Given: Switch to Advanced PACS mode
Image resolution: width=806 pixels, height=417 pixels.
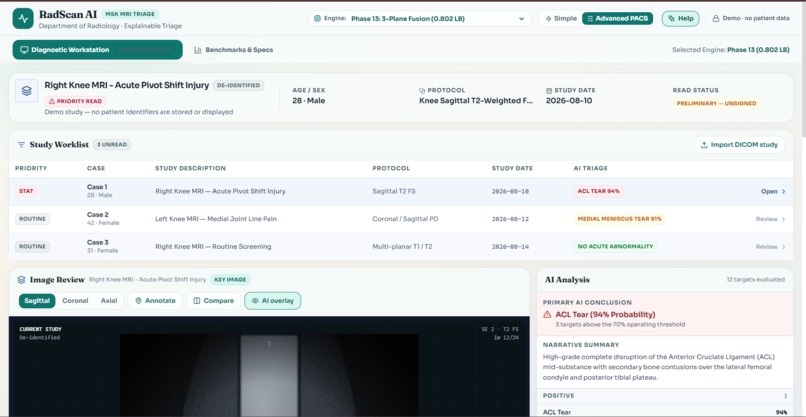Looking at the screenshot, I should [x=617, y=19].
